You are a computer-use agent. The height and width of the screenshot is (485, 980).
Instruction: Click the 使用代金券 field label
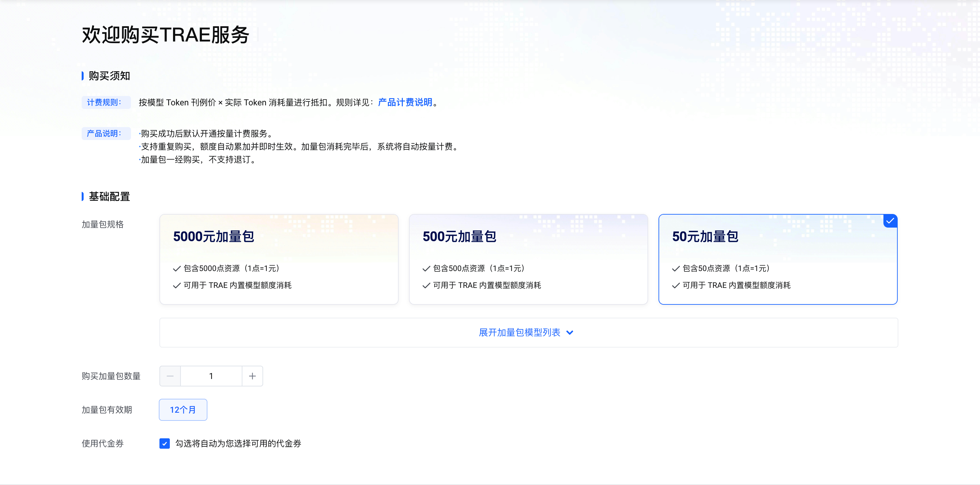tap(103, 444)
